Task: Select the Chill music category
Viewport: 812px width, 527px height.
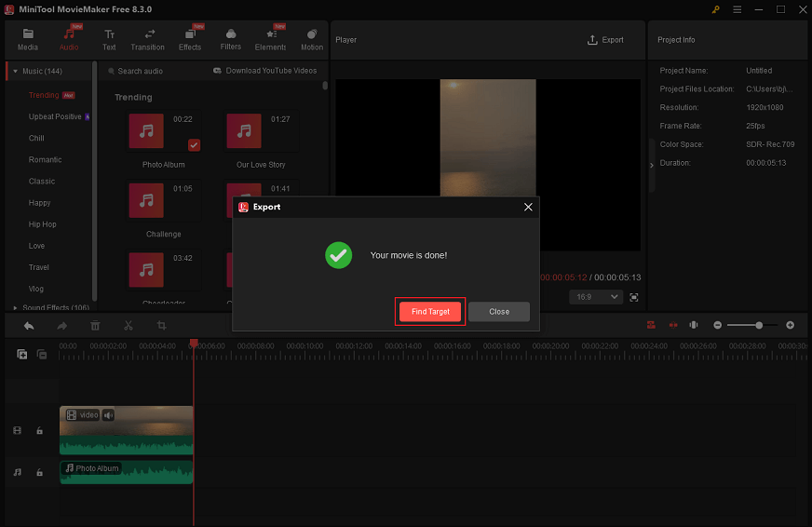Action: tap(36, 138)
